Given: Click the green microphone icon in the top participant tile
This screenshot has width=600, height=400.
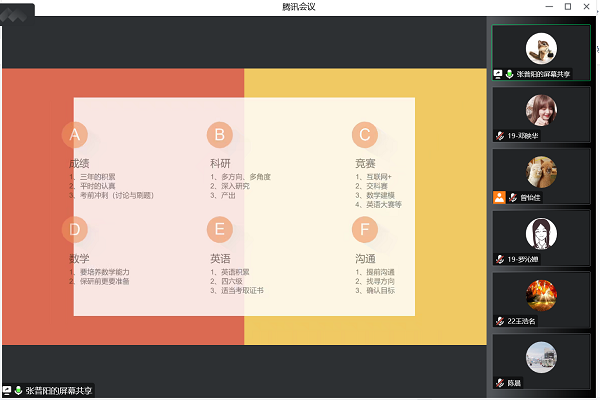Looking at the screenshot, I should tap(510, 74).
